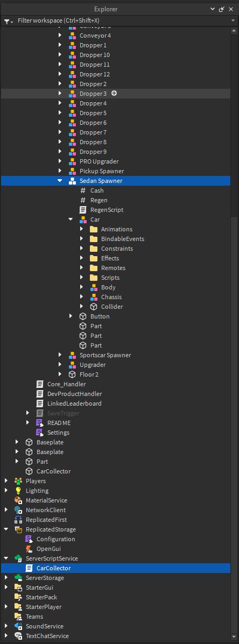Click the Filter workspace search field
The width and height of the screenshot is (239, 644).
122,20
